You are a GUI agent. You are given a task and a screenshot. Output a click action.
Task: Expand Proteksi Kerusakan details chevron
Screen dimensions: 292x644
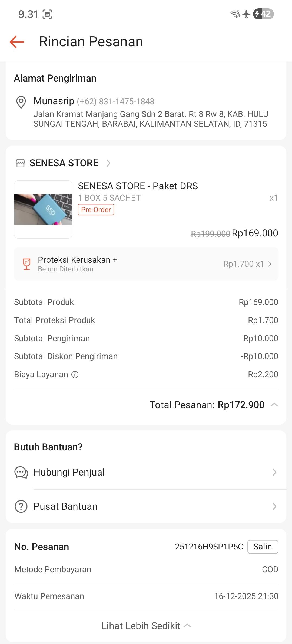coord(270,264)
